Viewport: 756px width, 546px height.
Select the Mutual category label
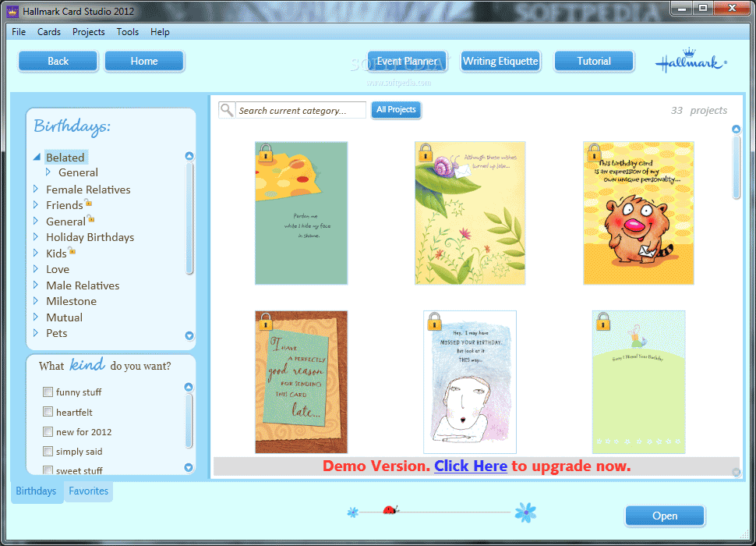pyautogui.click(x=64, y=317)
